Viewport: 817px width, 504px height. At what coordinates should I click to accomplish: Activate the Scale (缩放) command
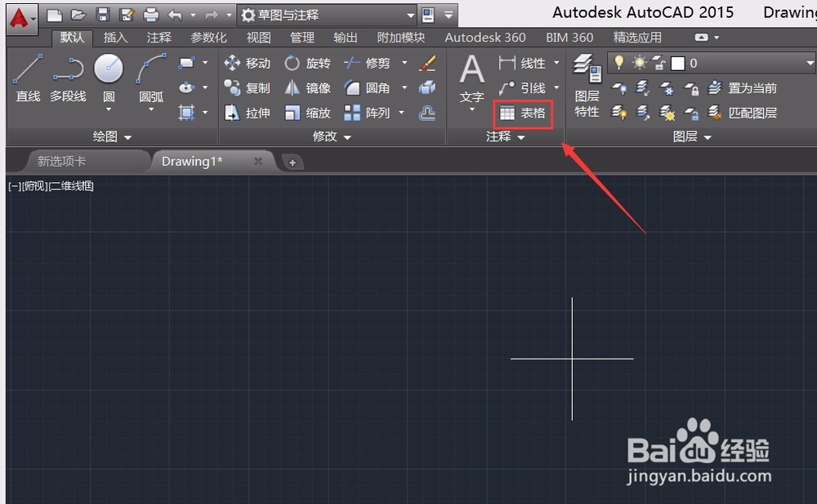coord(307,113)
